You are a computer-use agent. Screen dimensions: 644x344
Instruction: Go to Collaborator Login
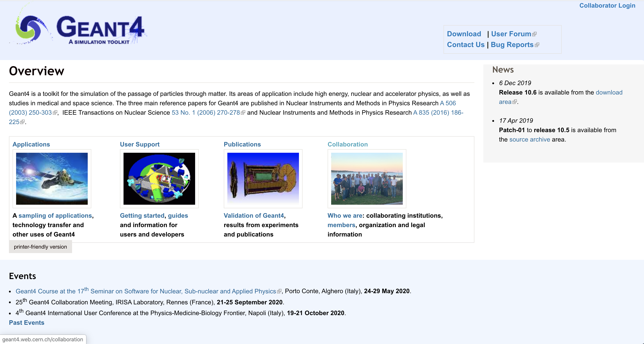point(607,6)
